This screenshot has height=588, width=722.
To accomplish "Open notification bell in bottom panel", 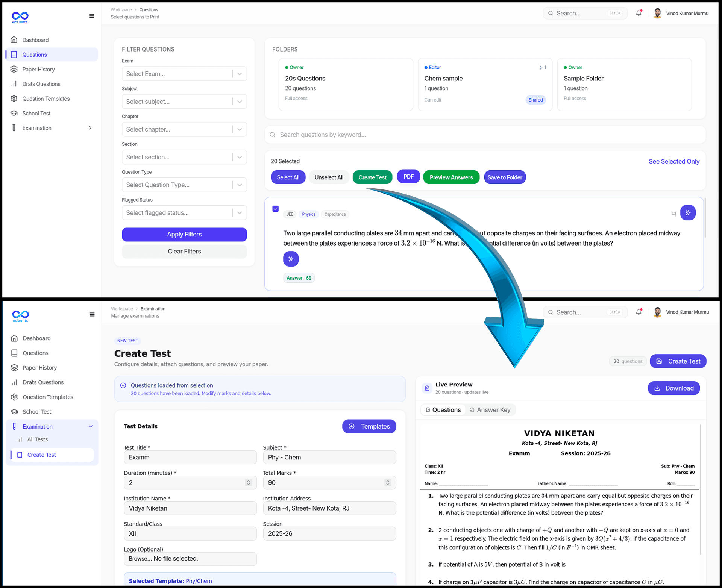I will click(639, 312).
